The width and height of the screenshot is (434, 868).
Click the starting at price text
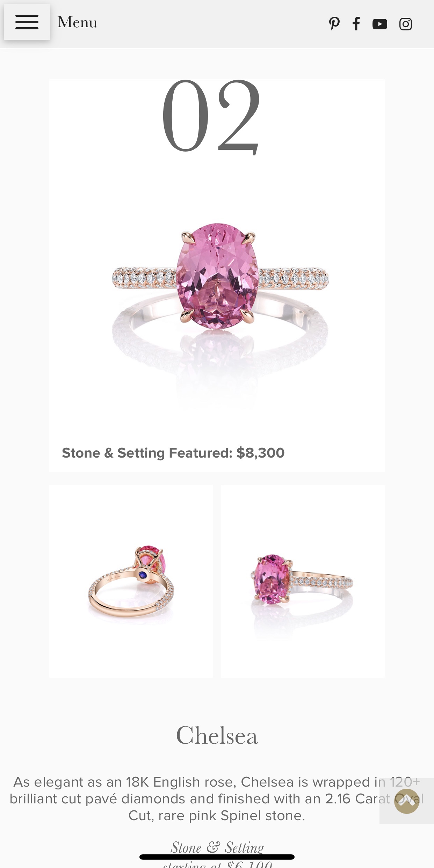(217, 865)
